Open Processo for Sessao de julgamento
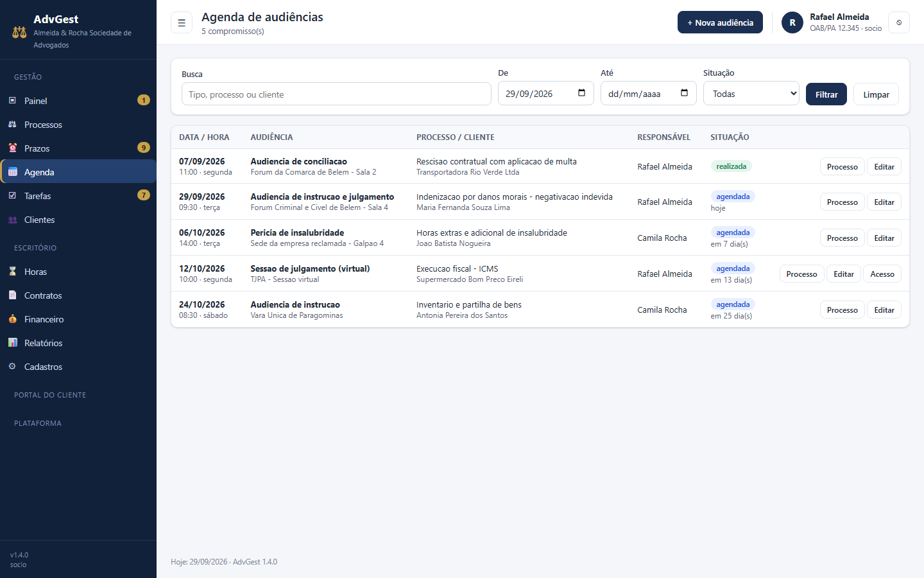924x578 pixels. click(x=801, y=274)
